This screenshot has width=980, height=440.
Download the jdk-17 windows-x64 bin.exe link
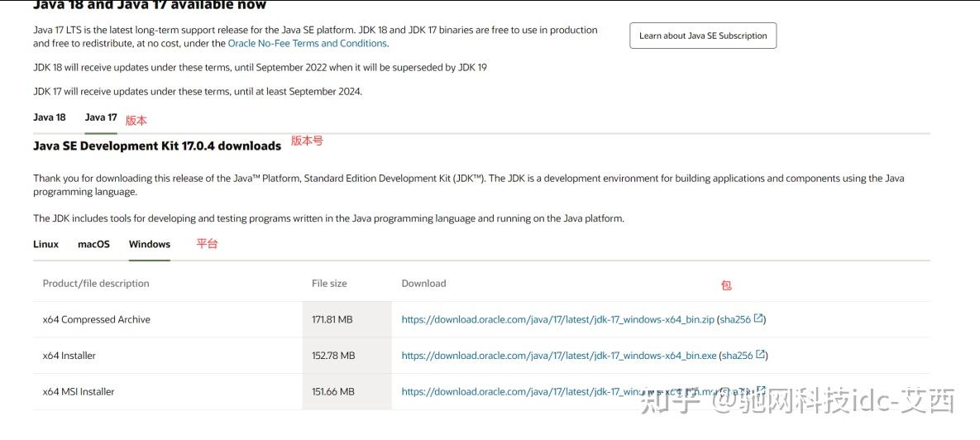559,356
